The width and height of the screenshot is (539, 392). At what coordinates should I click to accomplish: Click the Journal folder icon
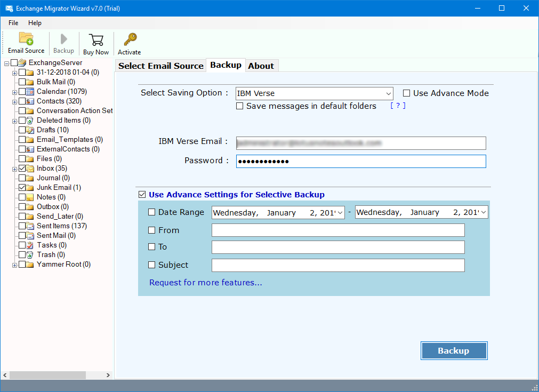[30, 178]
